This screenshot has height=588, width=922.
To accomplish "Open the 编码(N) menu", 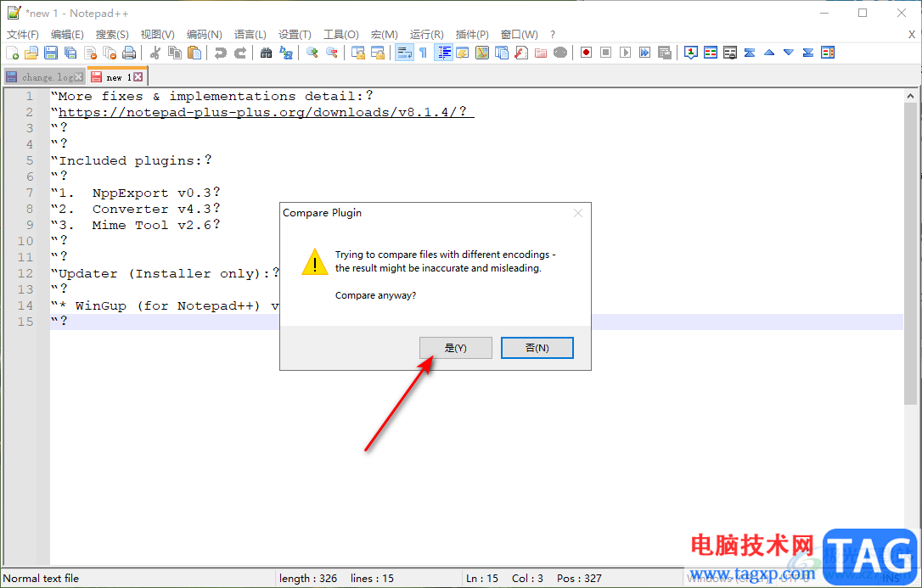I will pos(204,35).
